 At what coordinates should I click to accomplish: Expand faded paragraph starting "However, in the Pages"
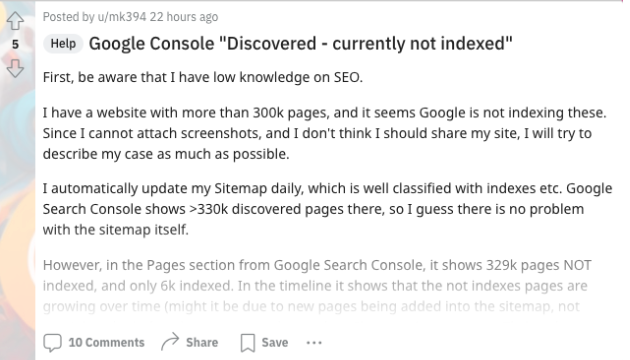tap(317, 286)
